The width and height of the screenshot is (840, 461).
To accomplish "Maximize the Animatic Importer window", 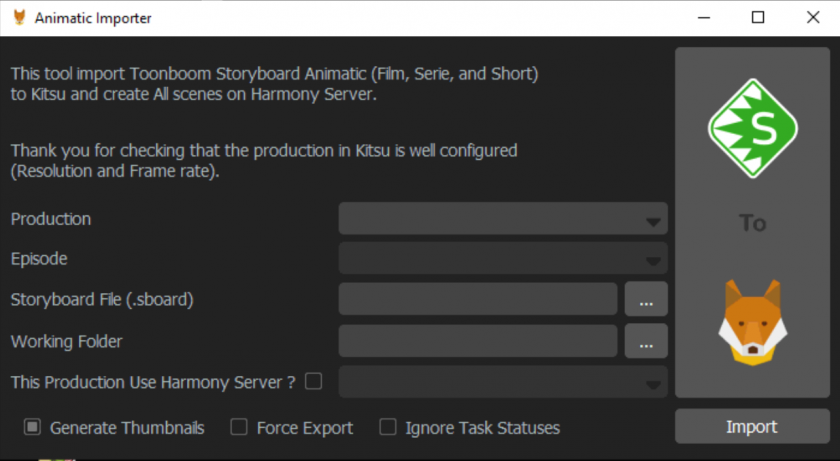I will pyautogui.click(x=758, y=18).
